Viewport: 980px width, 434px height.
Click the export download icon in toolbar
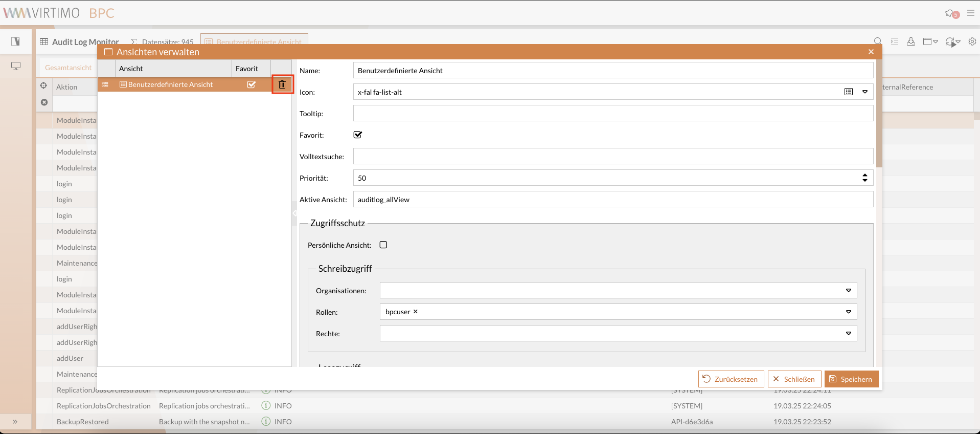911,42
